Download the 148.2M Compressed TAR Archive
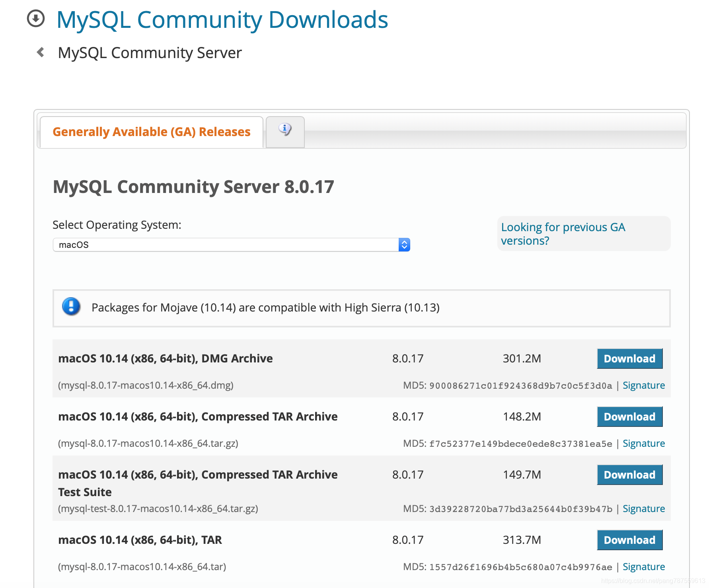The width and height of the screenshot is (709, 588). pyautogui.click(x=629, y=417)
